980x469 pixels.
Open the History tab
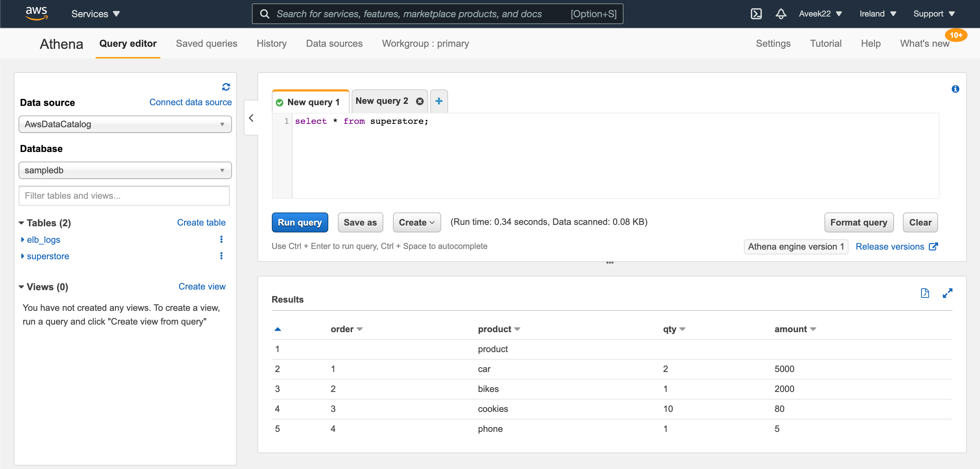271,43
